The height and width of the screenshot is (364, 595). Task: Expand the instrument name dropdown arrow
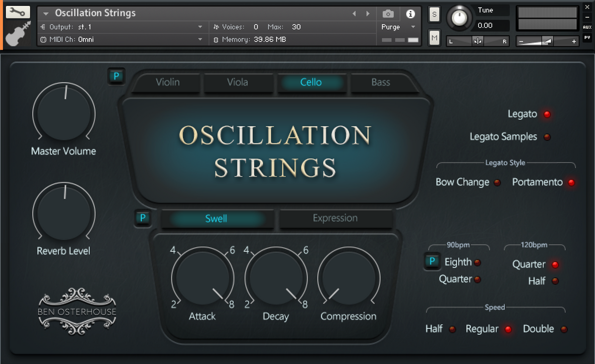46,14
